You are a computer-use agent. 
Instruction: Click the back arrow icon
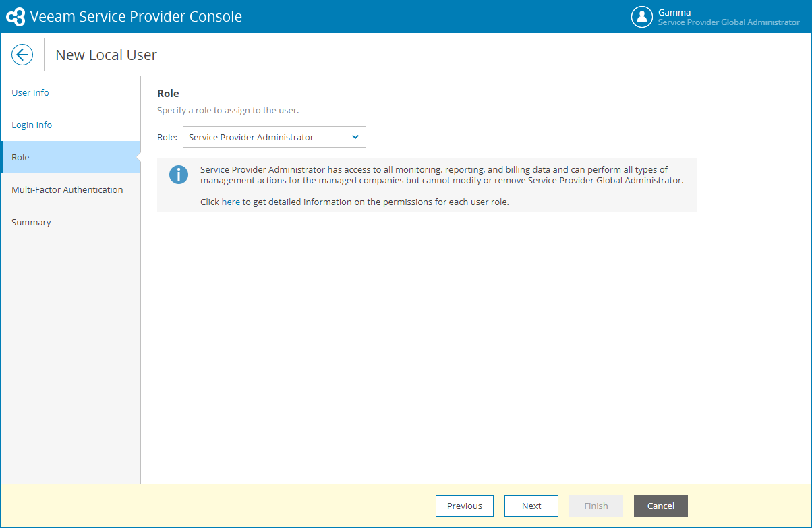click(22, 55)
